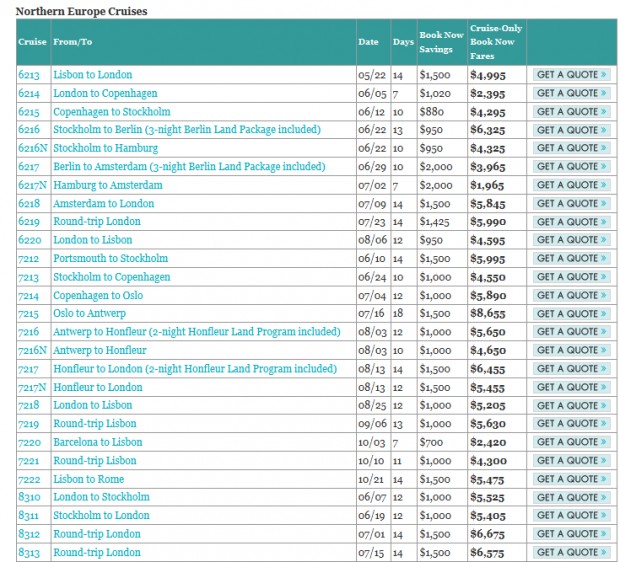Select Stockholm to Berlin land package cruise
This screenshot has height=562, width=620.
[x=187, y=130]
